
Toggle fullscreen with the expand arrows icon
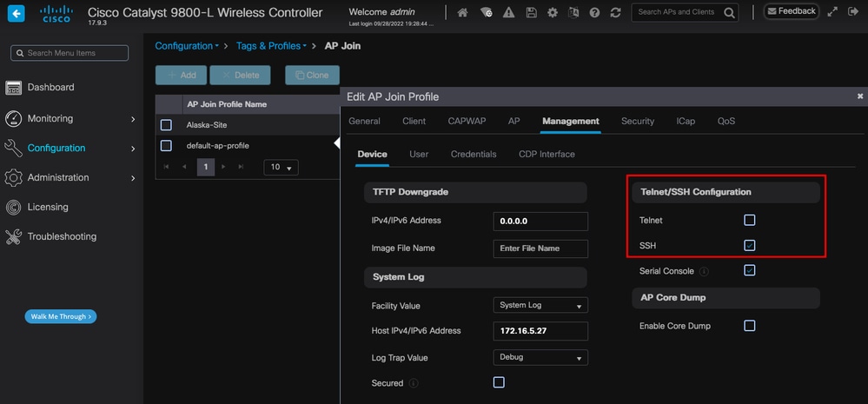coord(832,11)
